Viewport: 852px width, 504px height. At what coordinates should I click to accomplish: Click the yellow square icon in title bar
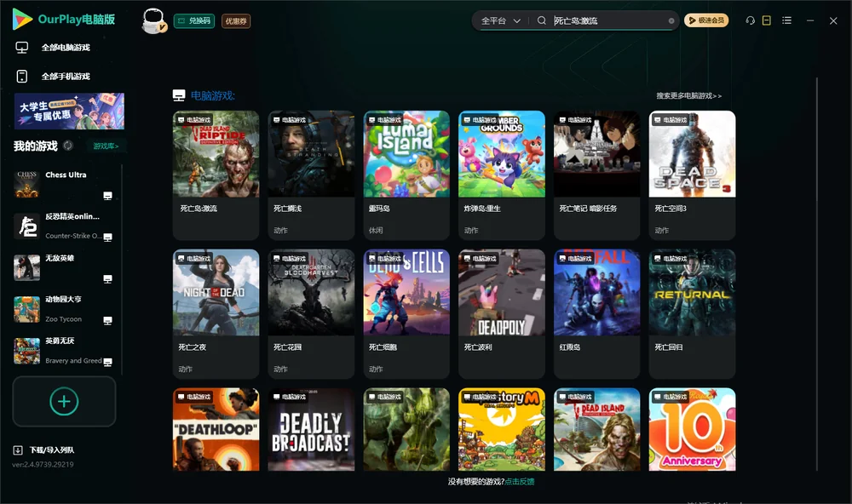[767, 20]
